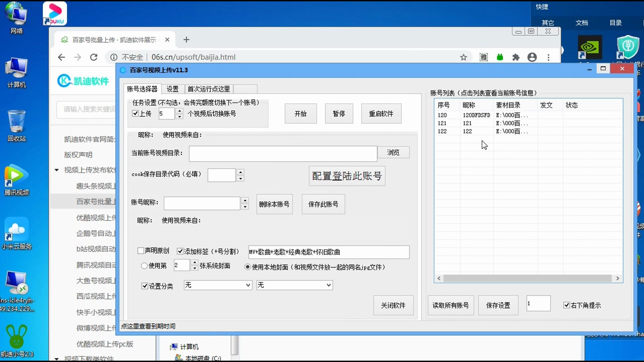Open the green shield security shortcut
Screen dimensions: 644x362
pos(628,47)
